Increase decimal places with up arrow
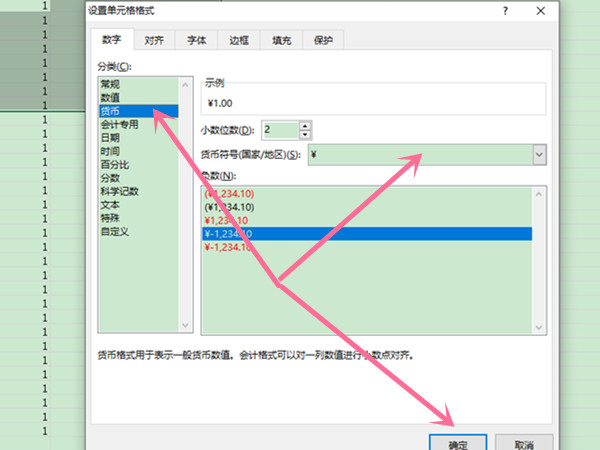The width and height of the screenshot is (600, 450). 305,125
